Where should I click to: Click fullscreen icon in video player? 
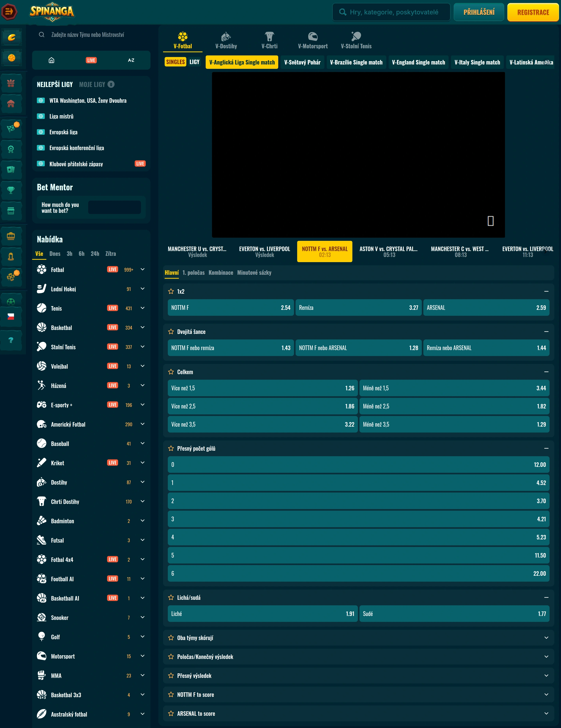490,221
